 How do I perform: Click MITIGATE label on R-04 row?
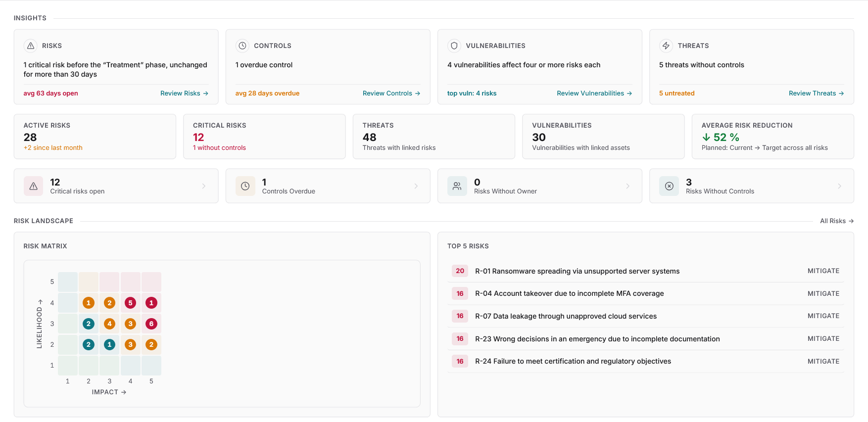(x=823, y=293)
